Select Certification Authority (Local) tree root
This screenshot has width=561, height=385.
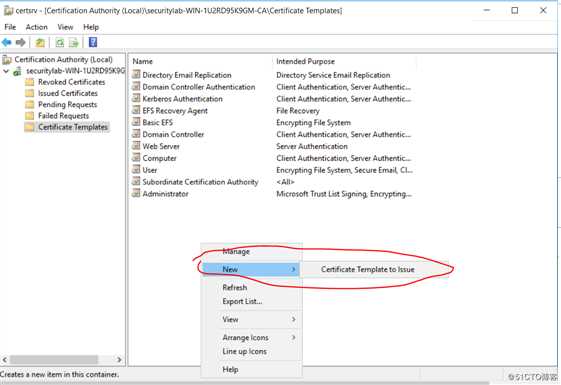point(63,60)
